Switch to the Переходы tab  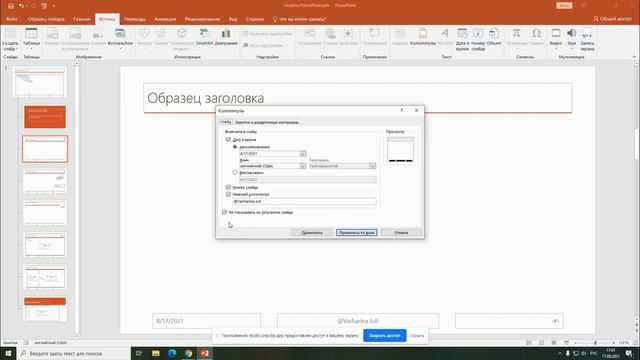click(135, 19)
